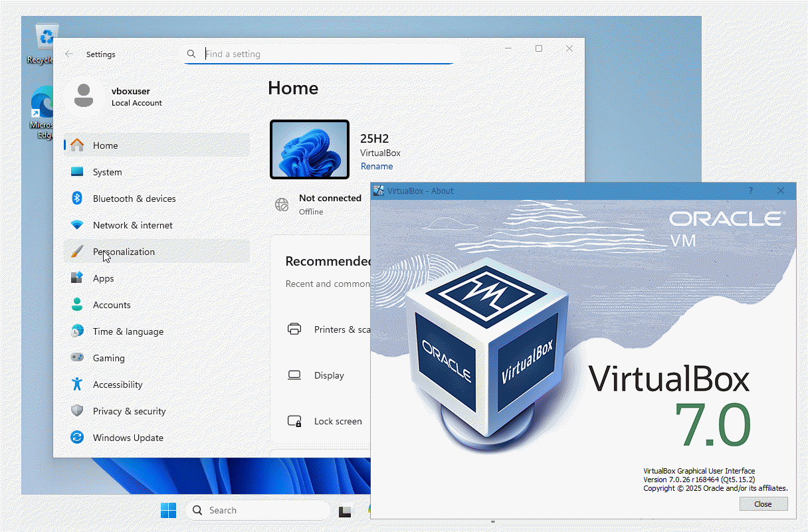
Task: Open the Personalization section
Action: click(124, 252)
